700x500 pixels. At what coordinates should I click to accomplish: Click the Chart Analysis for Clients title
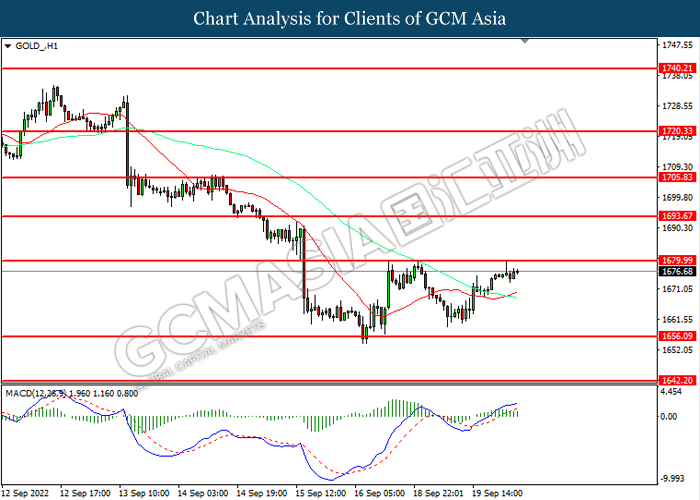[350, 18]
